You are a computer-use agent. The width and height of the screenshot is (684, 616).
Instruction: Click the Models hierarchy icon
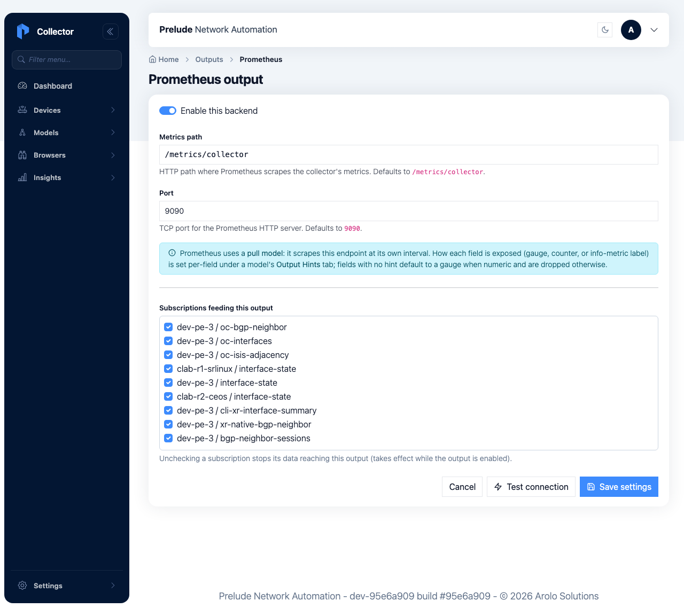[x=22, y=132]
